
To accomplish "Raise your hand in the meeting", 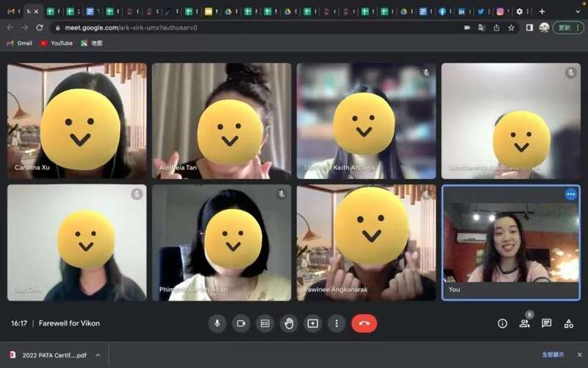I will (x=289, y=323).
